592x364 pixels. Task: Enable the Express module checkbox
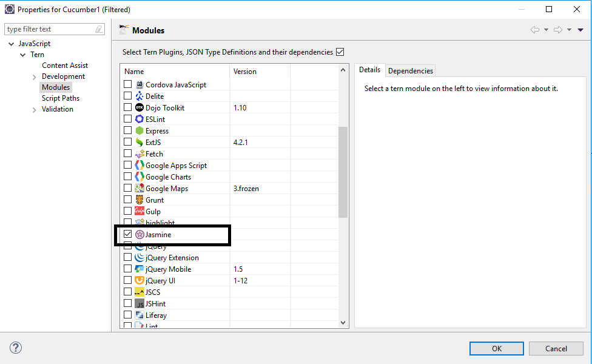click(x=127, y=130)
